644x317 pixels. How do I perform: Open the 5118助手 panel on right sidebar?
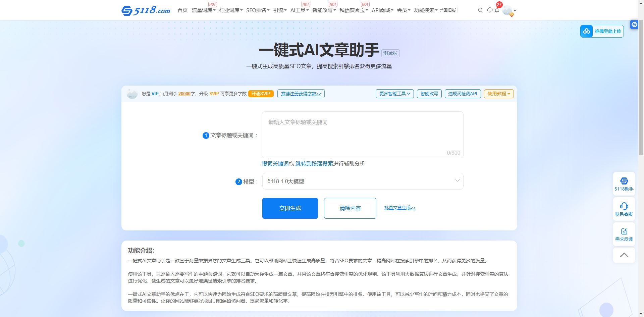point(624,184)
